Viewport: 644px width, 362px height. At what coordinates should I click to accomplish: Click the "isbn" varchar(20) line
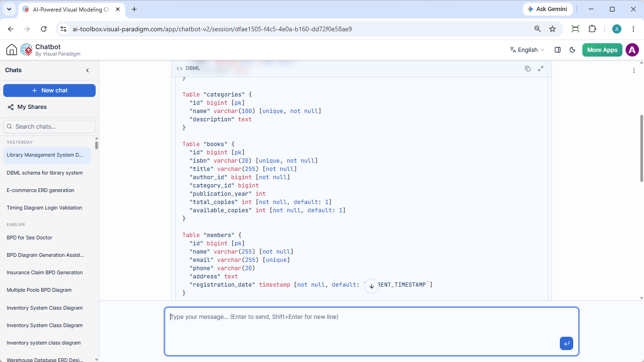tap(253, 161)
